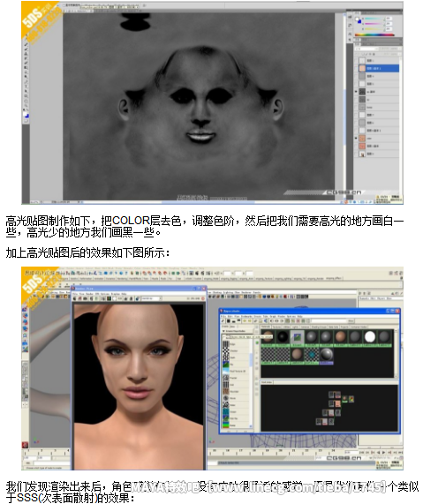The width and height of the screenshot is (423, 504).
Task: Click the RGB channels display icon in Render View
Action: tap(109, 298)
